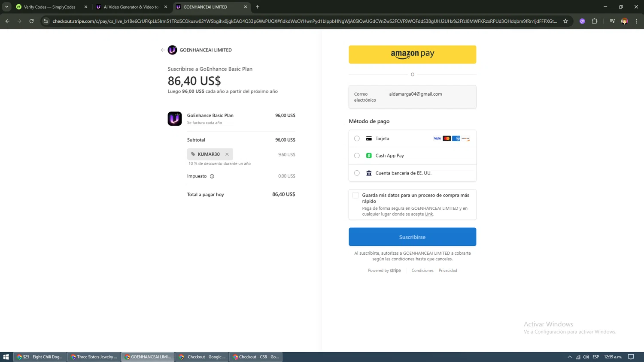Open the Chrome profile avatar
The width and height of the screenshot is (644, 362).
[x=625, y=21]
